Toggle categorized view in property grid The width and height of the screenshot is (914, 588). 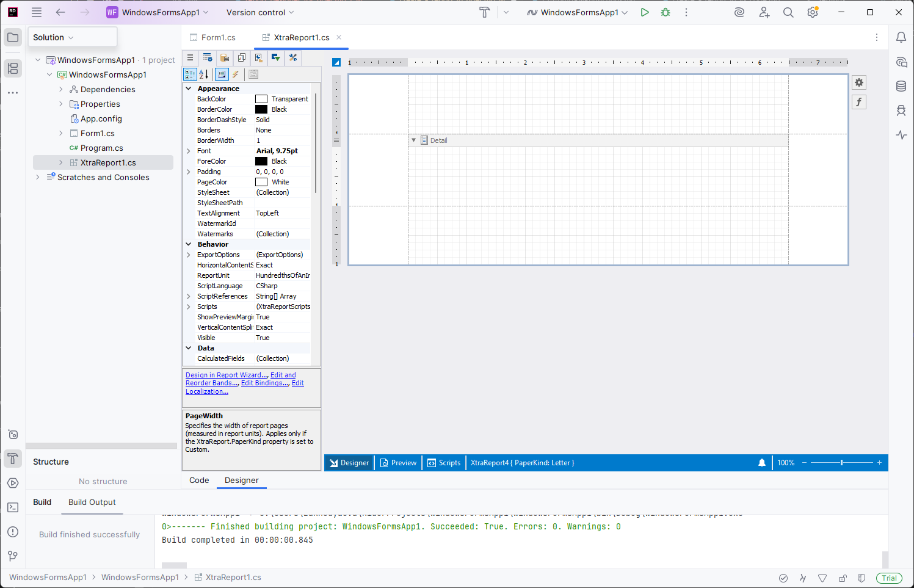point(190,74)
